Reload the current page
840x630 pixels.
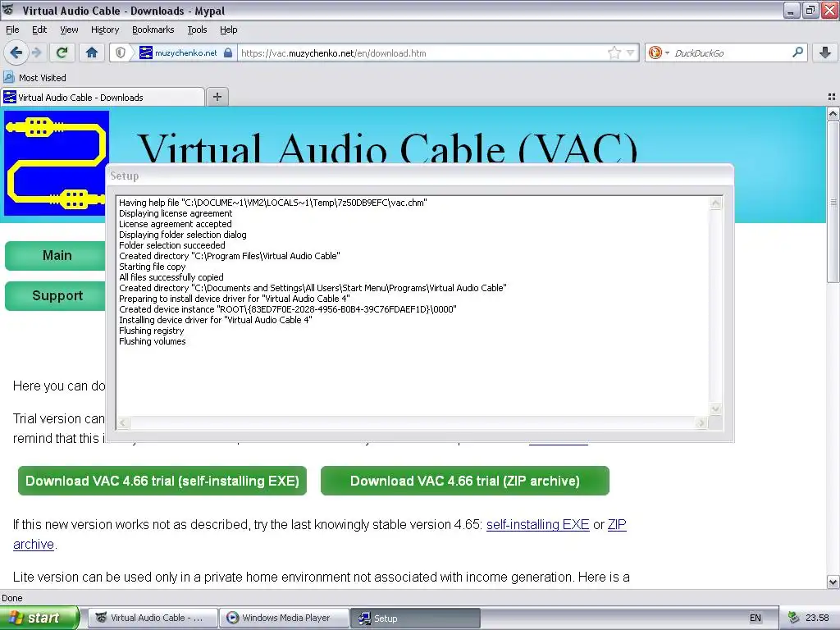point(62,52)
